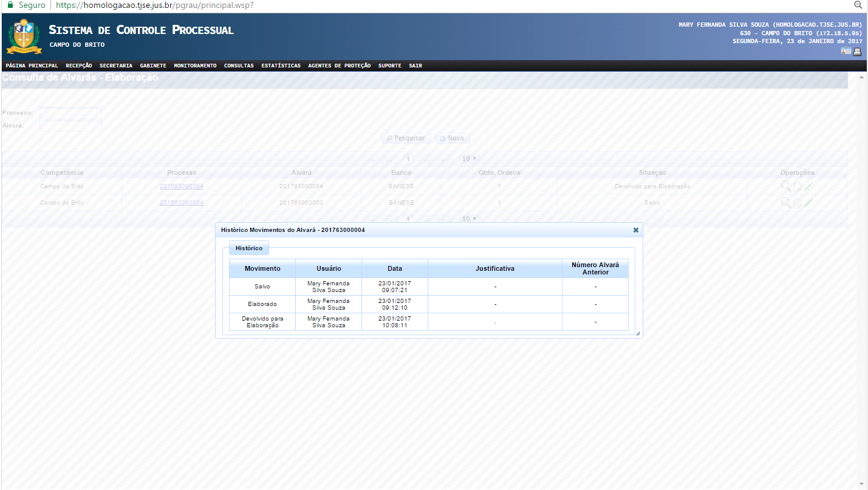Click the Novo button

[452, 138]
